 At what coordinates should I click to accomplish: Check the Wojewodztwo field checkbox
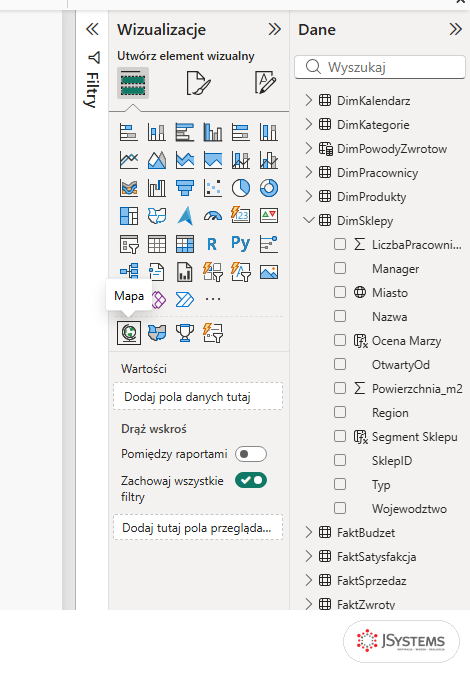click(340, 509)
